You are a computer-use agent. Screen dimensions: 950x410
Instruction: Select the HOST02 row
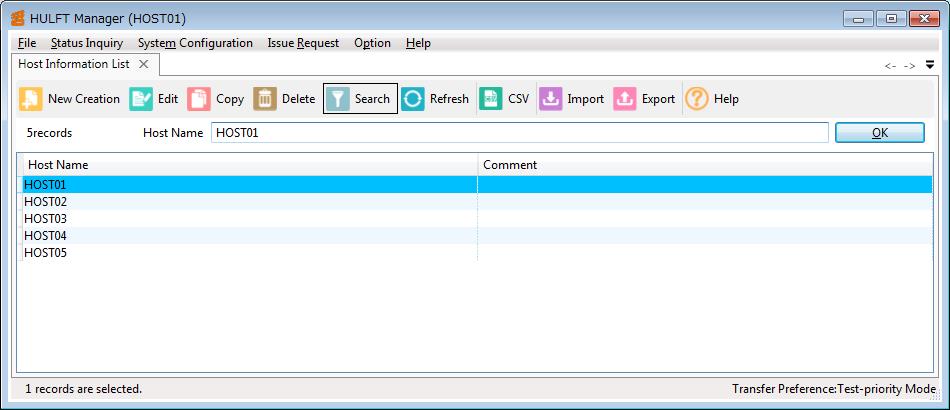click(x=477, y=202)
